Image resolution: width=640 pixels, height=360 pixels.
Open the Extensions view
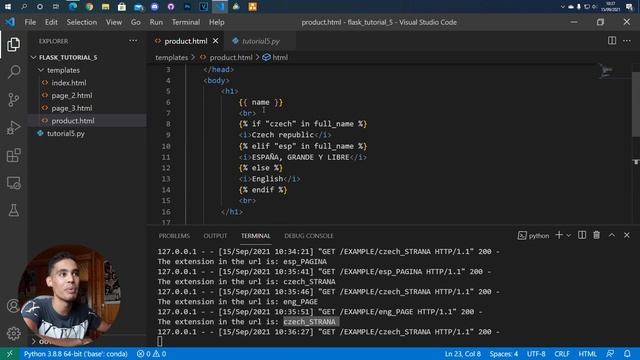[13, 155]
